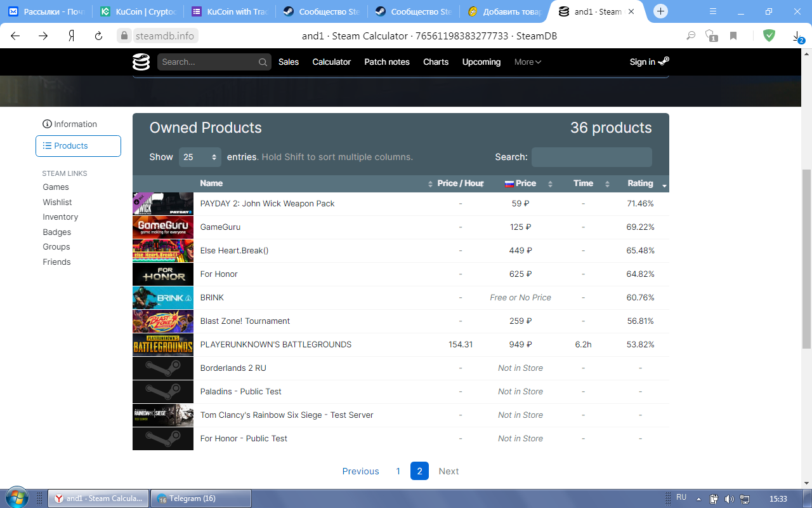The height and width of the screenshot is (508, 812).
Task: Open Upcoming navbar item
Action: pyautogui.click(x=481, y=62)
